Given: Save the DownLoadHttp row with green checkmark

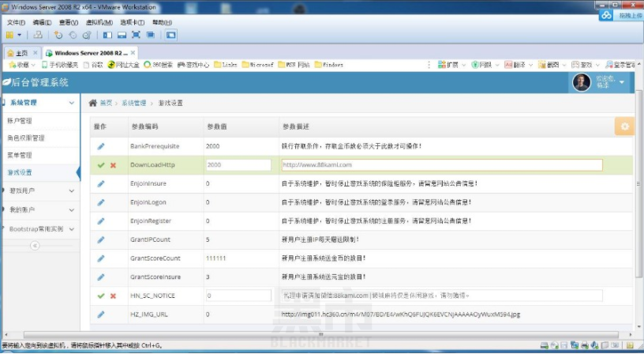Looking at the screenshot, I should pos(101,165).
